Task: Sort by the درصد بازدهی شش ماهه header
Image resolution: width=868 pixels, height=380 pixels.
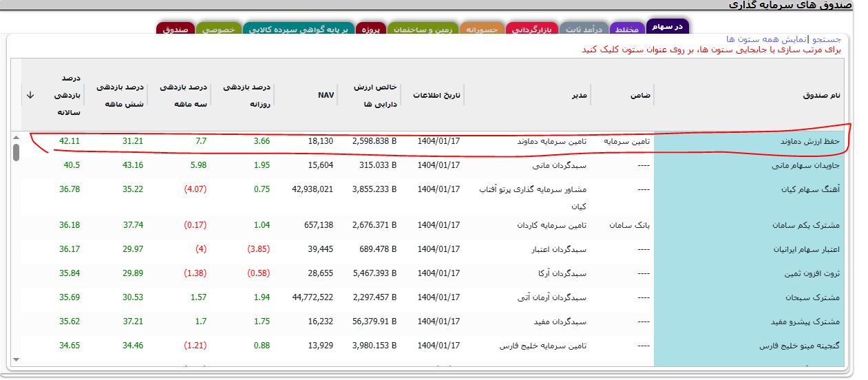Action: click(x=120, y=96)
